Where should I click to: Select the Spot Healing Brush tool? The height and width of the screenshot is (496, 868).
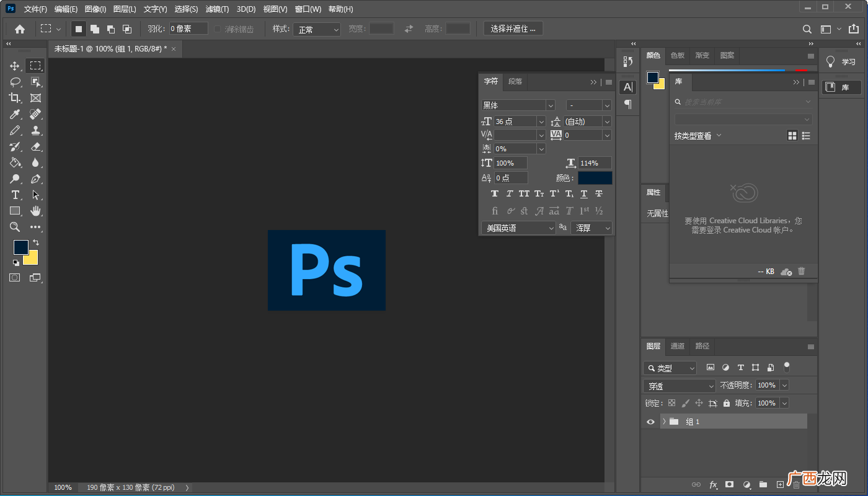[x=35, y=114]
